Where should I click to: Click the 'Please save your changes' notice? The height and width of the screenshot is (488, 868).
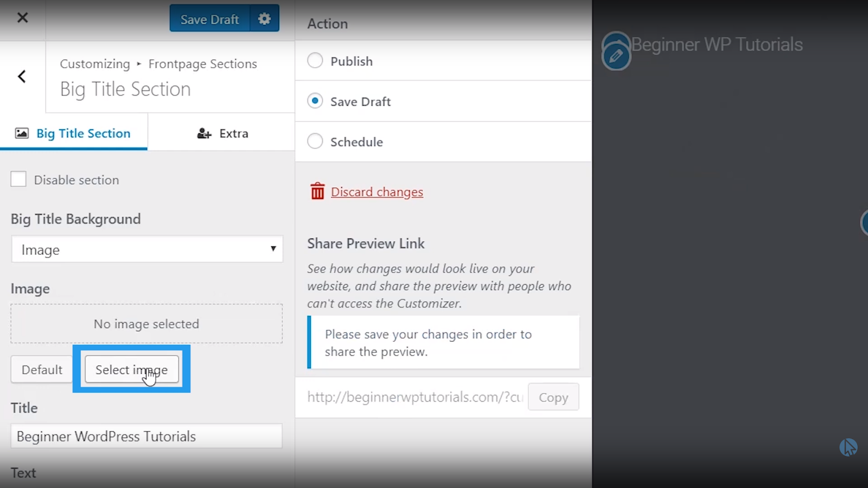[443, 343]
